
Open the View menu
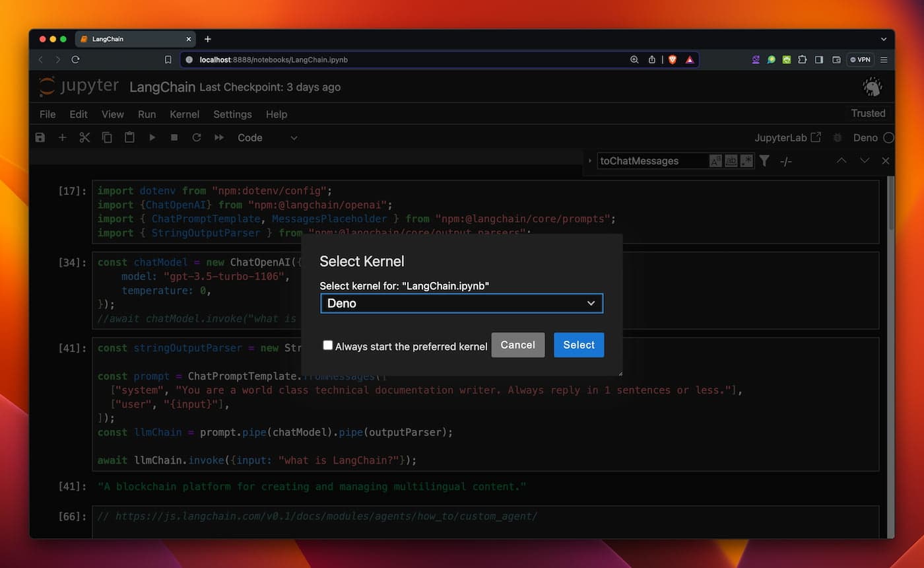click(113, 114)
